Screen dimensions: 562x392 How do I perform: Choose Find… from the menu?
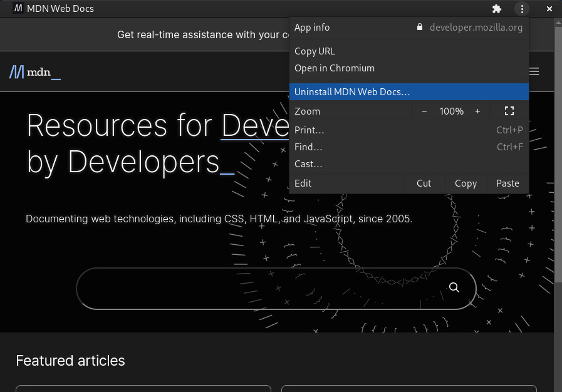[x=408, y=147]
